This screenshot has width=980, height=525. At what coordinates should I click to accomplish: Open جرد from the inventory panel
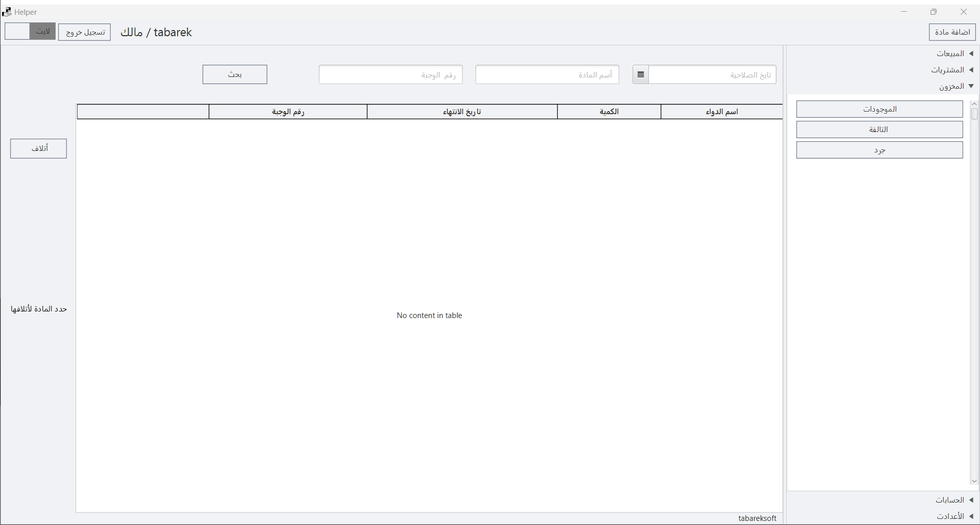(880, 149)
